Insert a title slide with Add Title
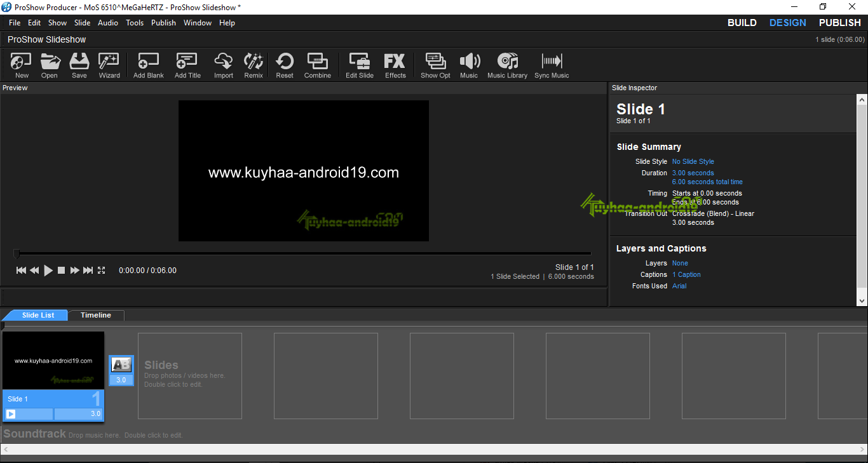 point(187,65)
